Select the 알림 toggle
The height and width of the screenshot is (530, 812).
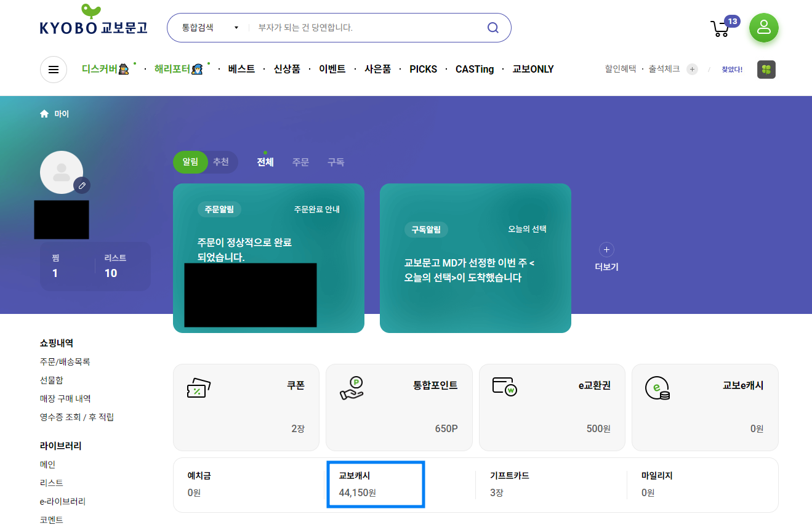pyautogui.click(x=190, y=162)
